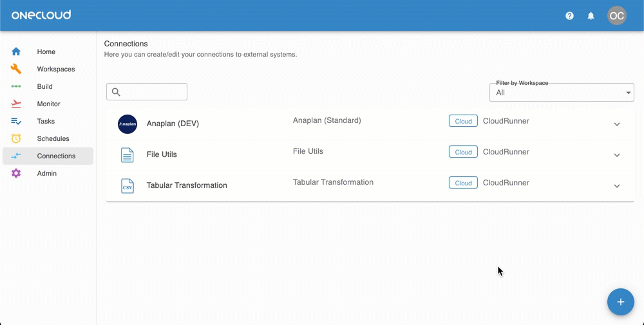
Task: Click CloudRunner in Tabular Transformation row
Action: point(506,183)
